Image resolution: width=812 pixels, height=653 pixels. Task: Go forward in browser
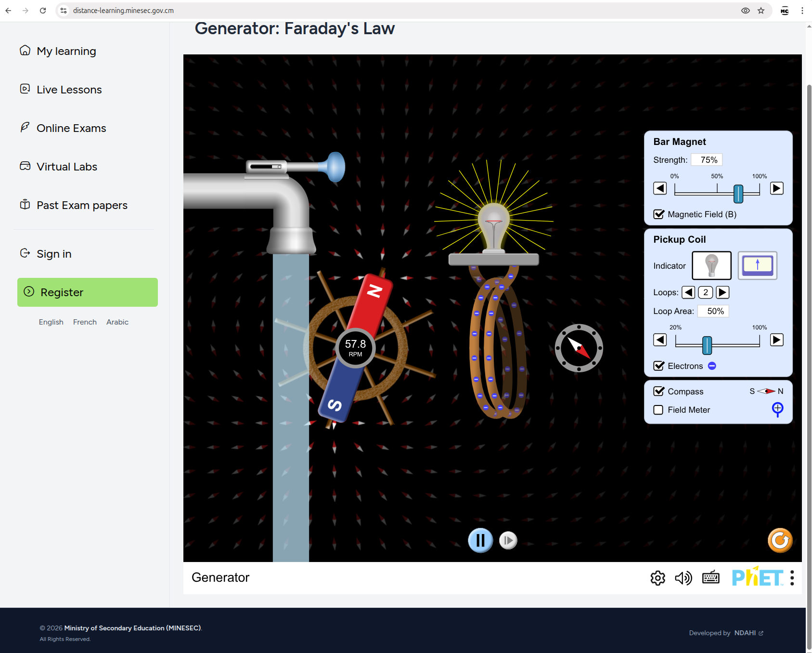point(26,11)
